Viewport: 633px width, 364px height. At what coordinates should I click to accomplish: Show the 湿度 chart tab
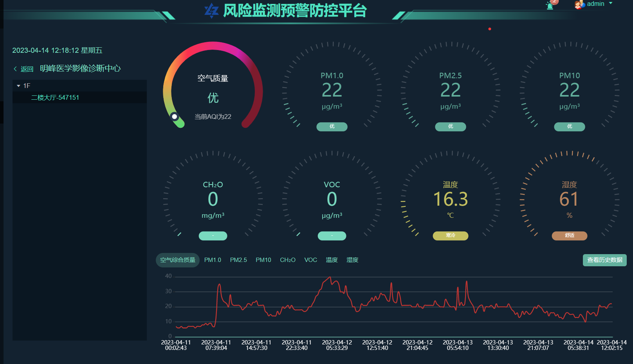(352, 260)
